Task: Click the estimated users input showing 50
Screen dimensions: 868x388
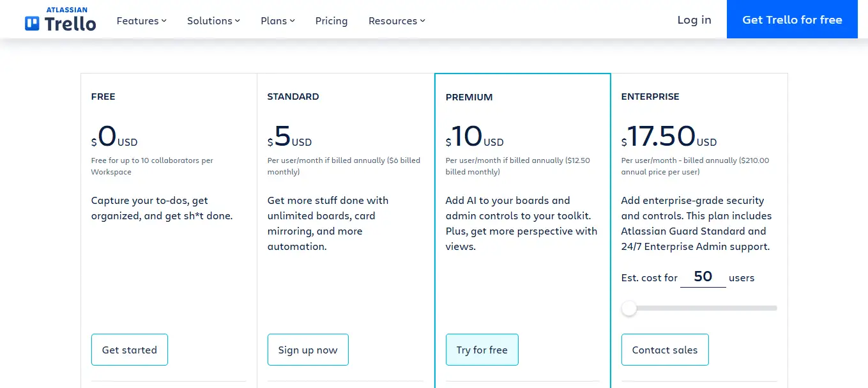Action: [703, 277]
